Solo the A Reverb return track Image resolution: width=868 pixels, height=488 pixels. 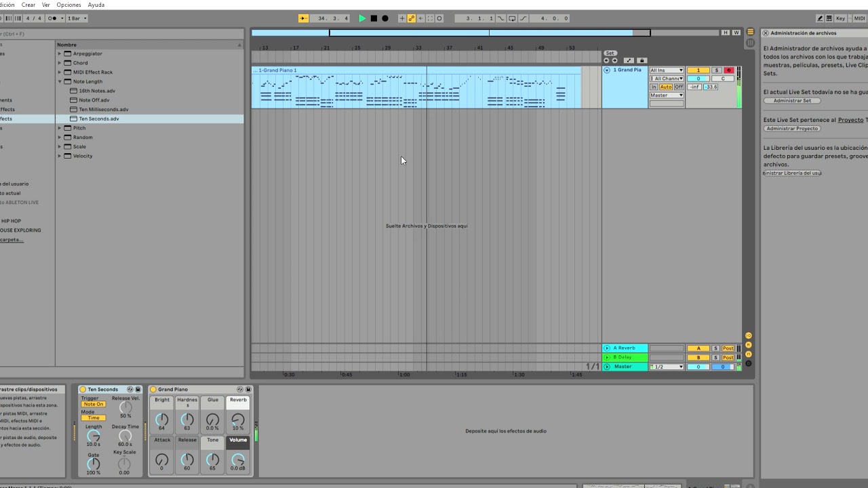[715, 348]
